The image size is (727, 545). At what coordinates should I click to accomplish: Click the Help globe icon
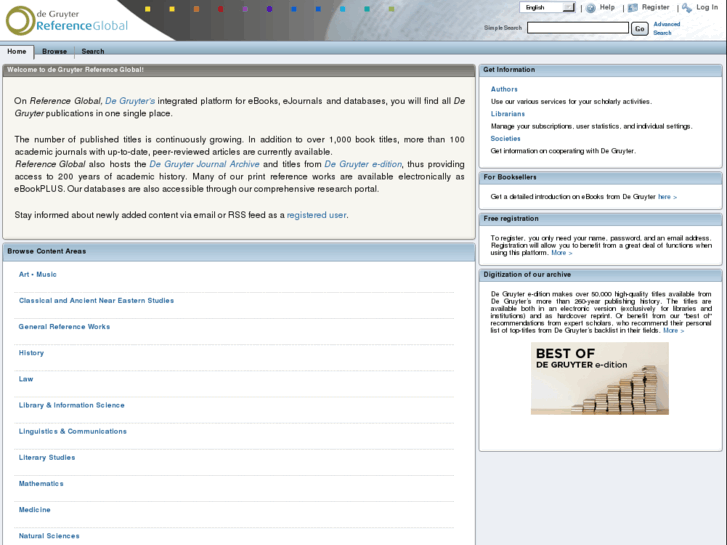[591, 8]
